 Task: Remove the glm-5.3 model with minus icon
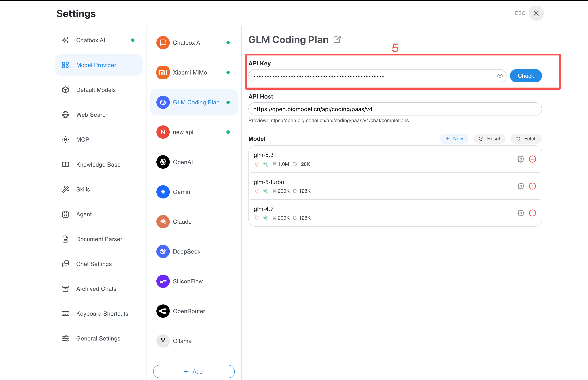click(532, 159)
